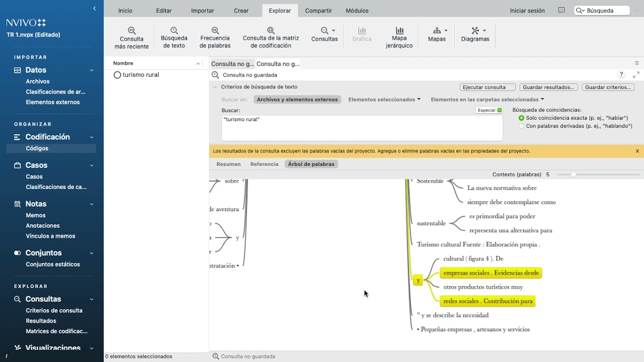Open Elementos en las carpetas seleccionadas dropdown
This screenshot has height=362, width=644.
tap(488, 100)
